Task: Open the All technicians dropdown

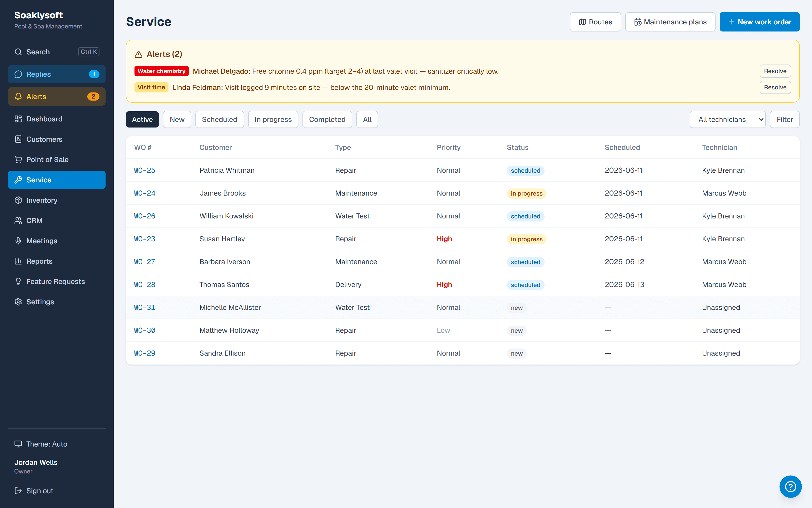Action: pyautogui.click(x=728, y=119)
